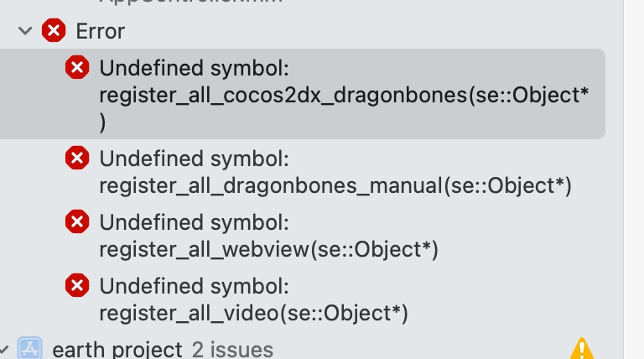Click "Undefined symbol:" heading in highlighted row
644x359 pixels.
[x=194, y=68]
